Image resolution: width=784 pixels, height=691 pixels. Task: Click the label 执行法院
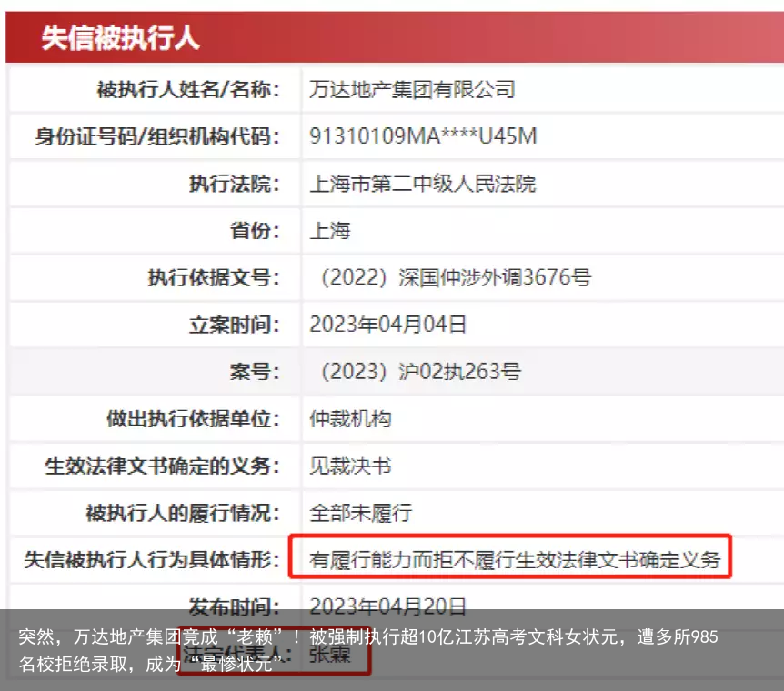click(234, 184)
